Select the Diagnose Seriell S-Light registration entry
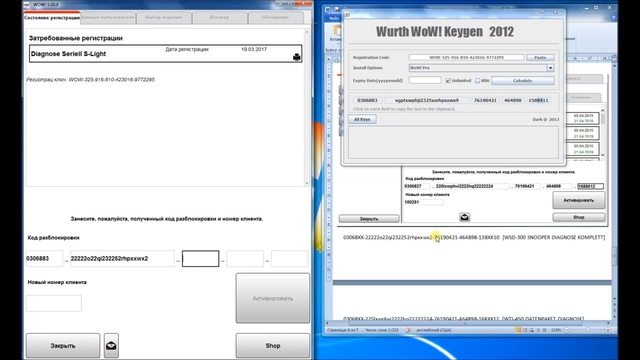640x360 pixels. pos(166,53)
